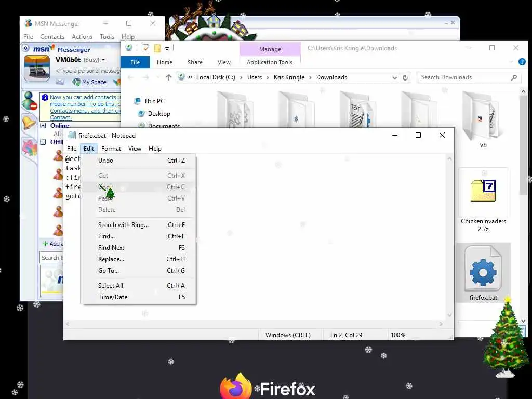This screenshot has width=532, height=399.
Task: Click the alerts bell tab in Messenger
Action: point(29,122)
